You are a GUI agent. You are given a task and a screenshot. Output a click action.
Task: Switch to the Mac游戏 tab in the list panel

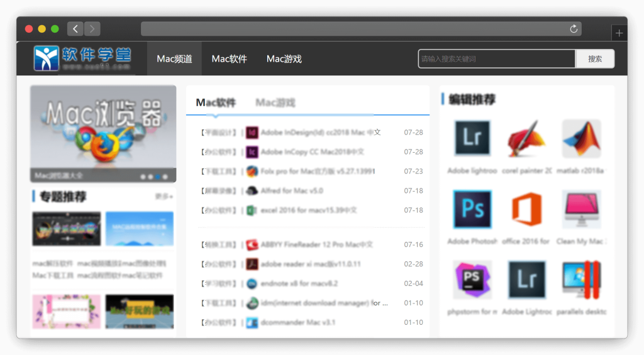[275, 102]
